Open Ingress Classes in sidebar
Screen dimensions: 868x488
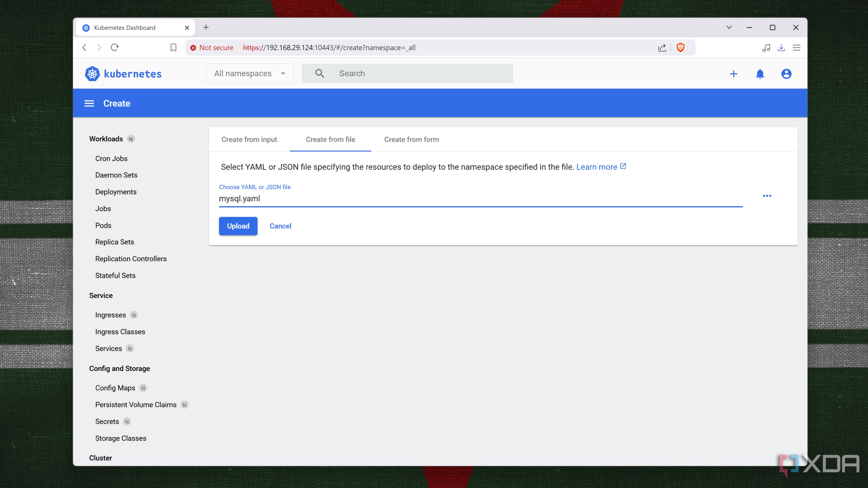(120, 332)
